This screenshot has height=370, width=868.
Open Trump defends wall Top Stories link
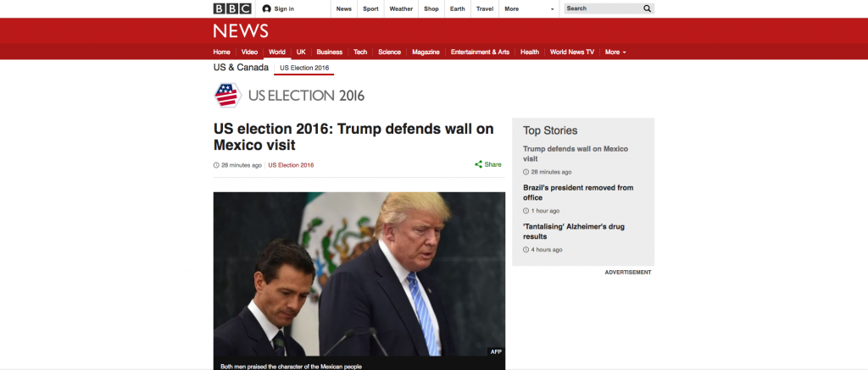pos(576,154)
